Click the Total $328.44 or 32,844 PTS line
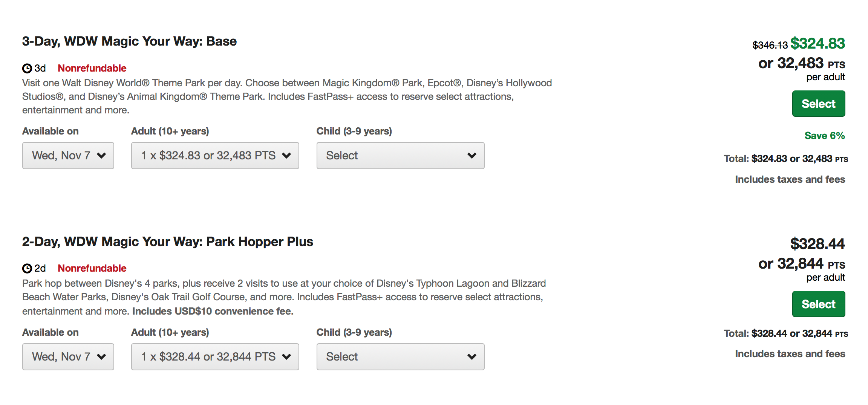This screenshot has width=868, height=405. [x=785, y=333]
